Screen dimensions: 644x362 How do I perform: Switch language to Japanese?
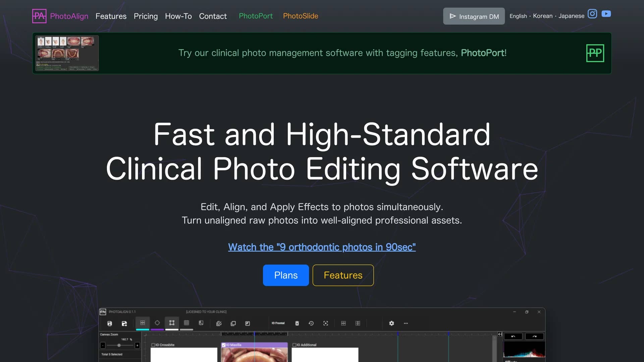pyautogui.click(x=571, y=16)
